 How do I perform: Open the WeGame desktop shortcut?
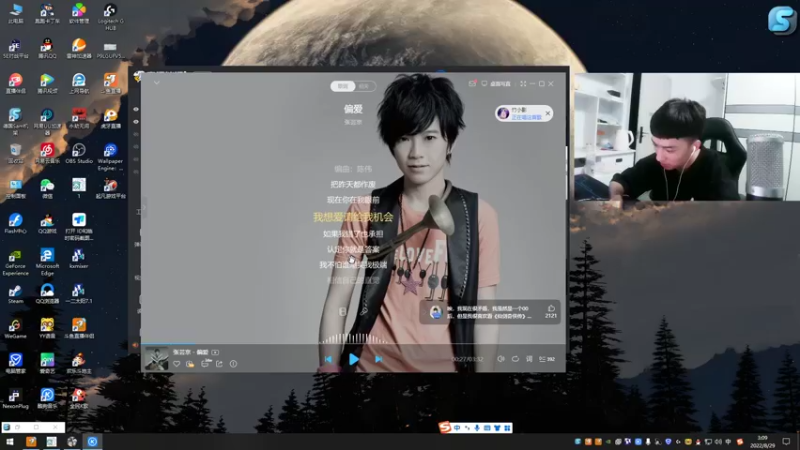(15, 329)
